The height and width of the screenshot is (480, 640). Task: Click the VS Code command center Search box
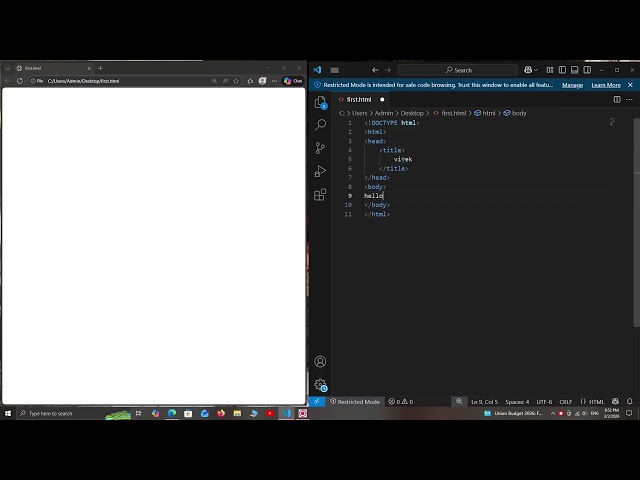click(x=458, y=70)
